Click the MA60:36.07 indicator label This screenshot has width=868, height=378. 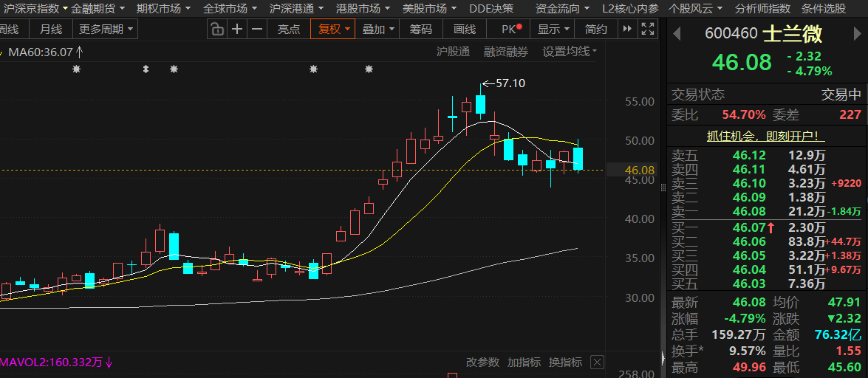click(x=41, y=52)
